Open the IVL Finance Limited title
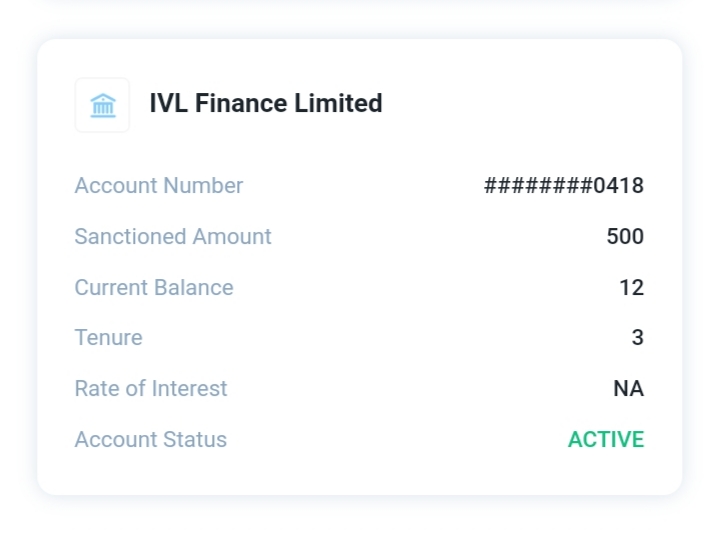This screenshot has width=716, height=540. point(265,103)
